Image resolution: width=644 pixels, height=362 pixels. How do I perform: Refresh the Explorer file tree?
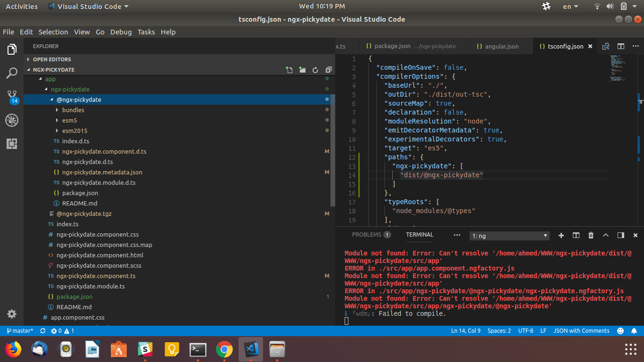[x=315, y=70]
